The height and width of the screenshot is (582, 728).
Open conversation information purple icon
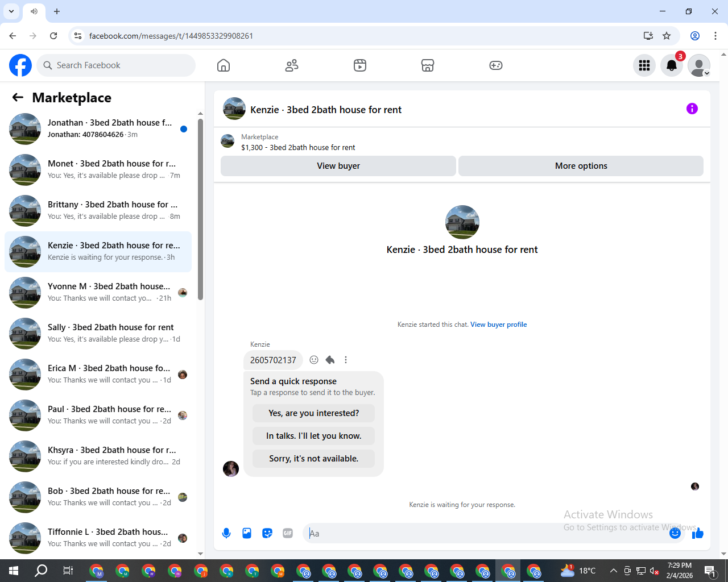tap(692, 109)
